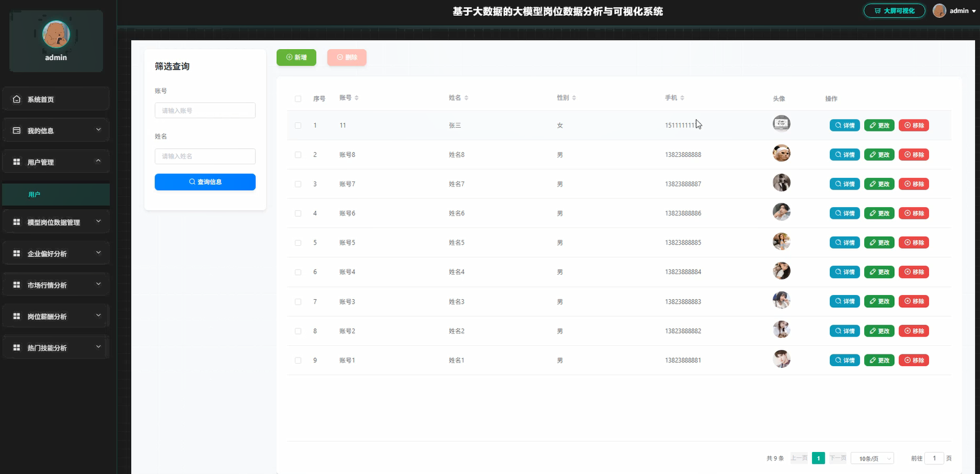Check the box for row 账号8
This screenshot has height=474, width=980.
coord(298,155)
